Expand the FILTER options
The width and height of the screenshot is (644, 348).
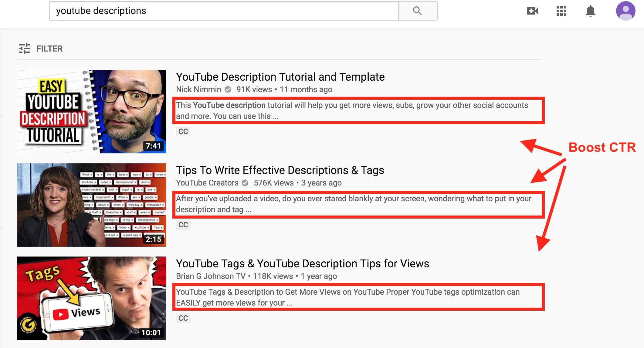point(49,49)
